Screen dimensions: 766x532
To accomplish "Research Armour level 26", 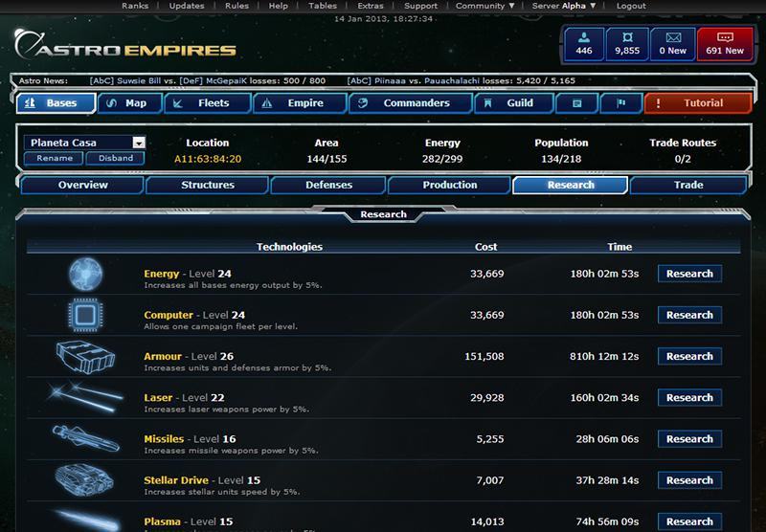I will tap(689, 356).
